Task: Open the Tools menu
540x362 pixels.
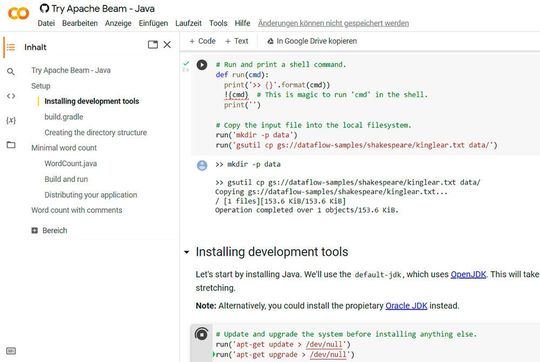Action: (x=218, y=23)
